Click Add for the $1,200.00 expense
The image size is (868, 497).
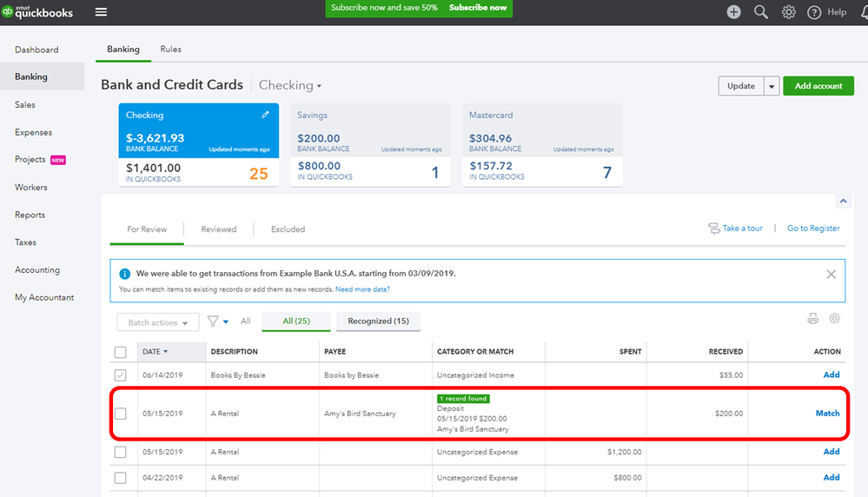pos(832,452)
